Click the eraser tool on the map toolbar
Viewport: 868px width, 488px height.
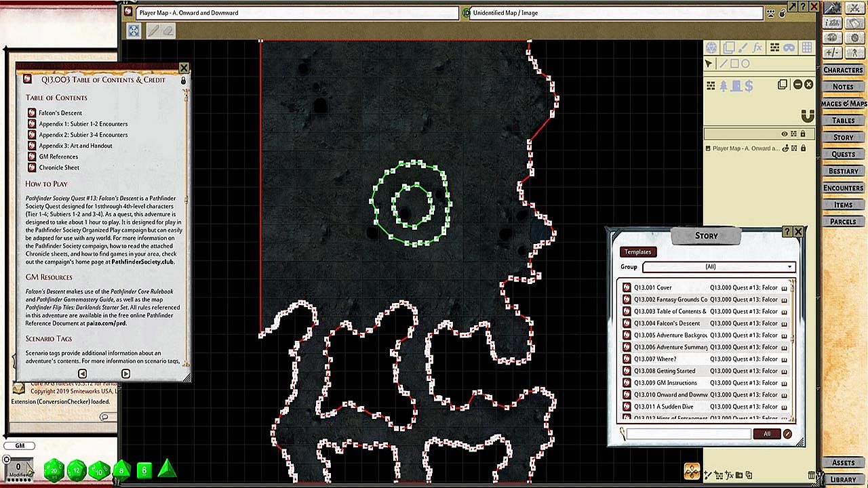tap(167, 30)
